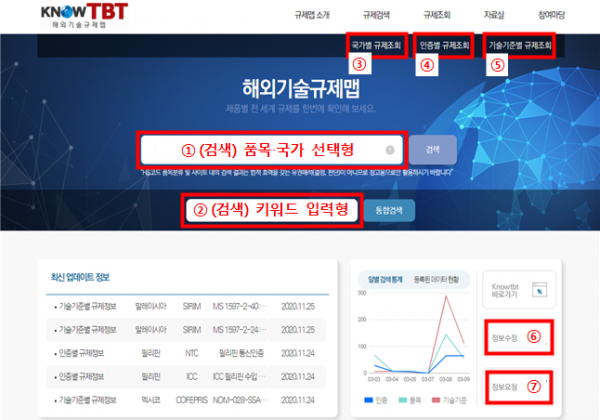Click the 키워드 입력형 search box
600x420 pixels.
[266, 210]
